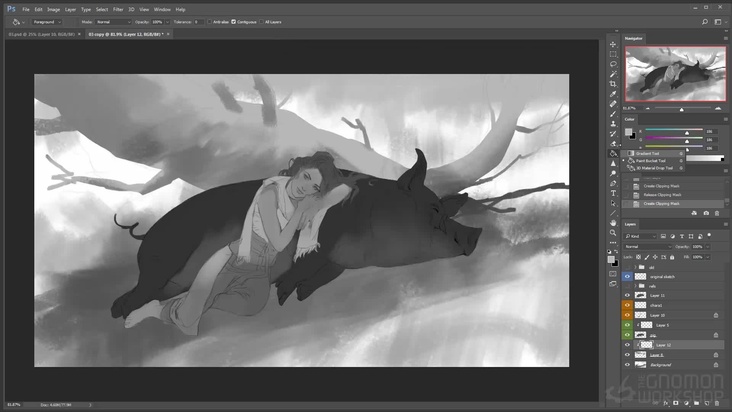Switch to the 01.psd document tab
Image resolution: width=732 pixels, height=412 pixels.
42,34
